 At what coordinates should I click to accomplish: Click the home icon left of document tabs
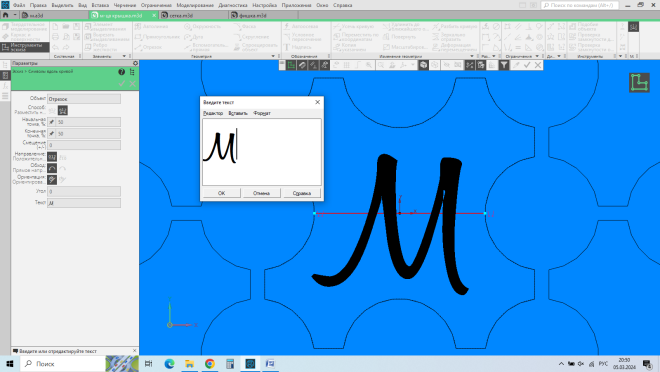click(5, 15)
